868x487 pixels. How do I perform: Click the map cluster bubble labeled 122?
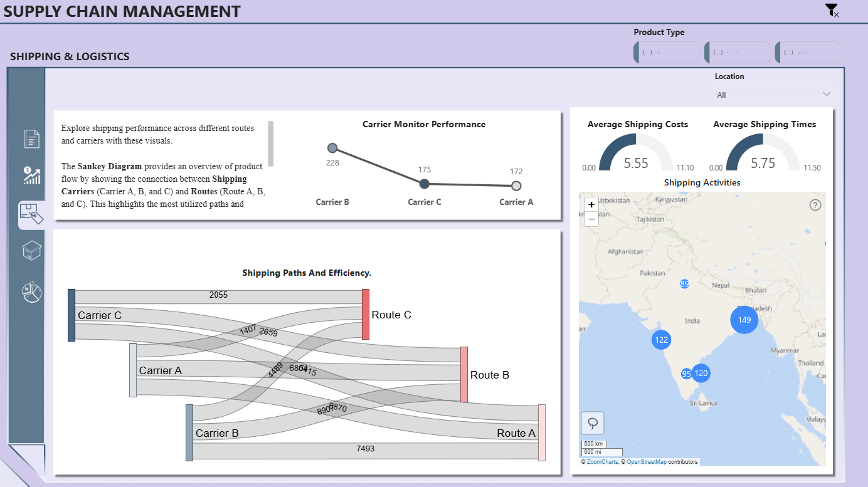pos(661,340)
